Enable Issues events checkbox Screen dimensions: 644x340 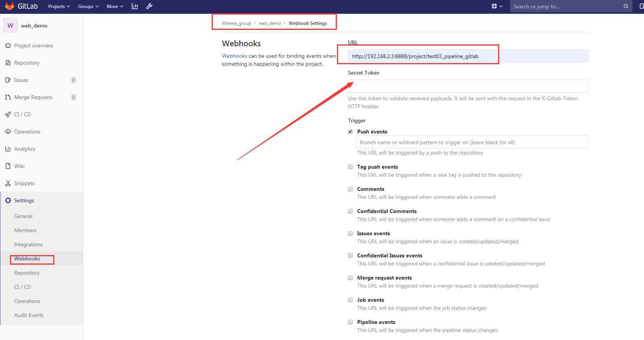click(x=350, y=233)
